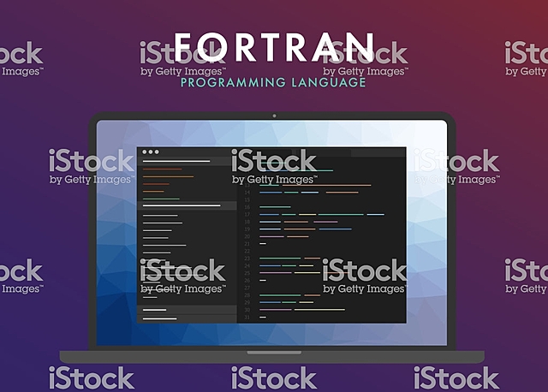Click line number 23 in the gutter
Image resolution: width=548 pixels, height=392 pixels.
tap(247, 258)
